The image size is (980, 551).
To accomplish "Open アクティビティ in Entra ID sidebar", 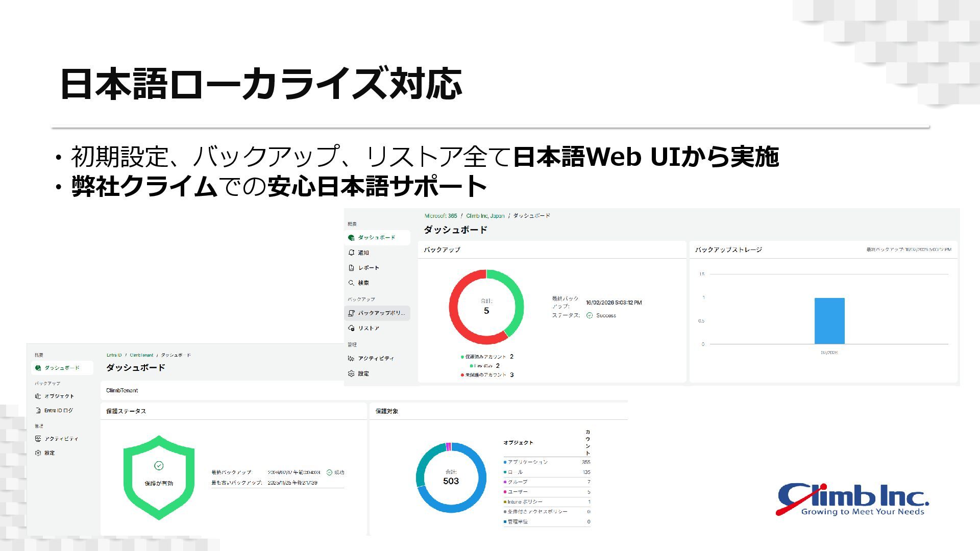I will [61, 439].
